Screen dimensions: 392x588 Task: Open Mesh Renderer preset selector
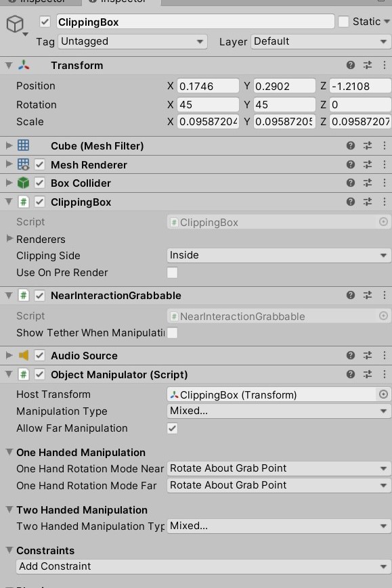(367, 164)
